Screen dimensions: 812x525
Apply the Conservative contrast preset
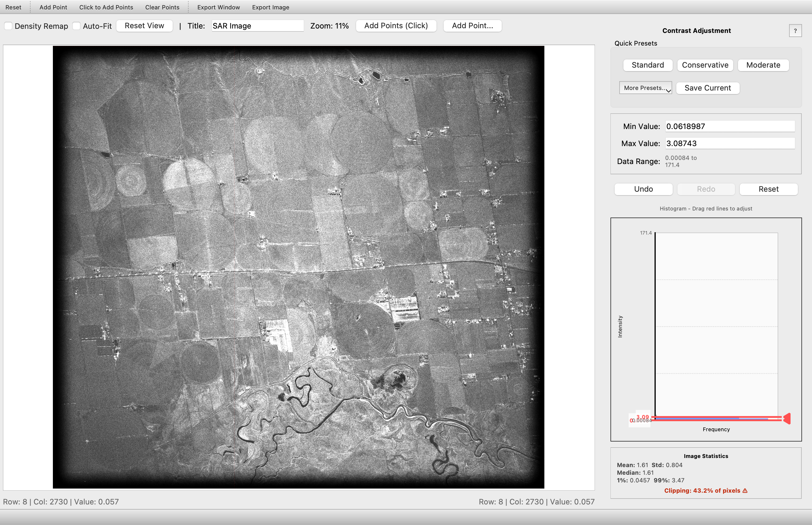click(705, 65)
